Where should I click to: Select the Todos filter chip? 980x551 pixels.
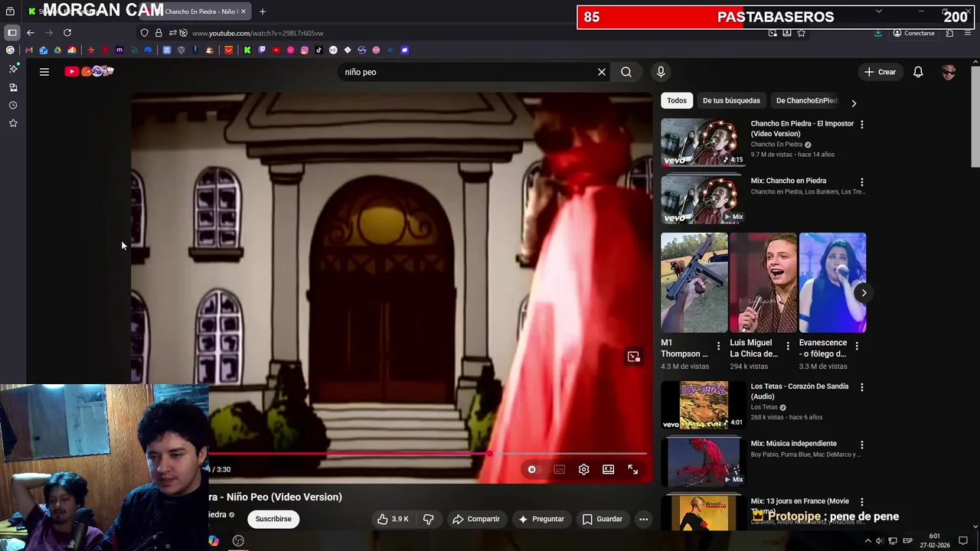[x=677, y=100]
